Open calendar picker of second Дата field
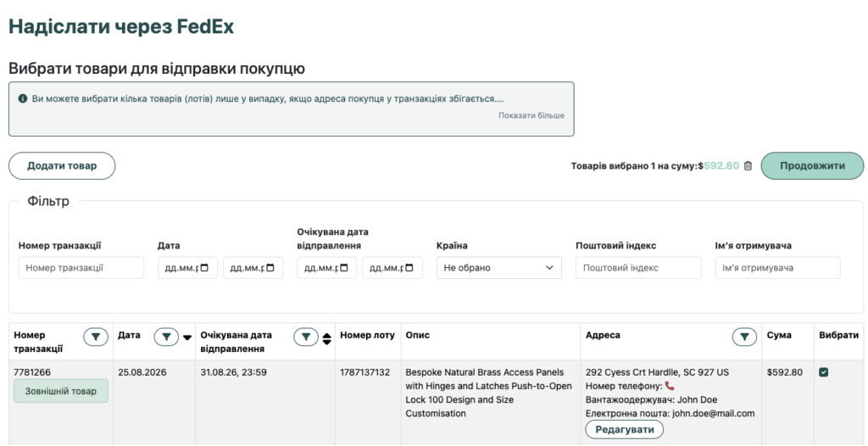The image size is (868, 446). 270,268
